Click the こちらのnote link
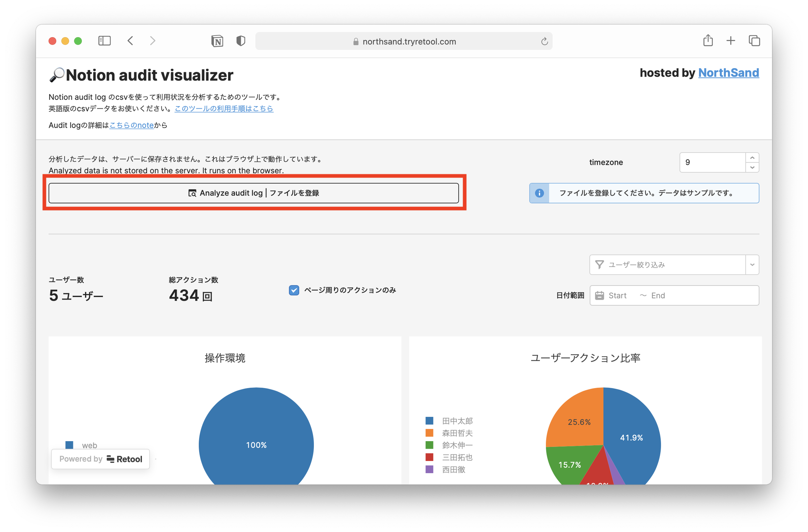The width and height of the screenshot is (808, 532). pyautogui.click(x=132, y=125)
